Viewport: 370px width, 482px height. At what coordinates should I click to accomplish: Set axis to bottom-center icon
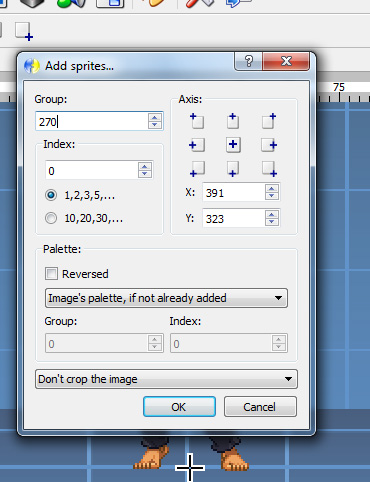(x=233, y=169)
